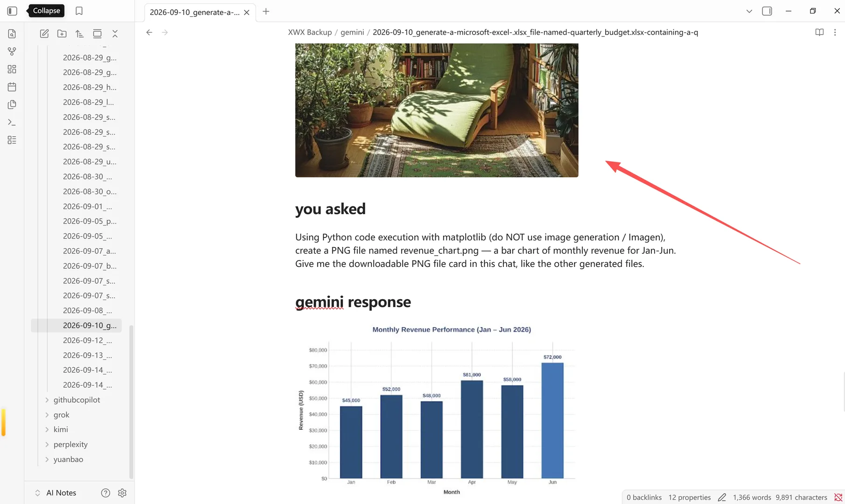
Task: Open daily note calendar icon
Action: pyautogui.click(x=12, y=87)
